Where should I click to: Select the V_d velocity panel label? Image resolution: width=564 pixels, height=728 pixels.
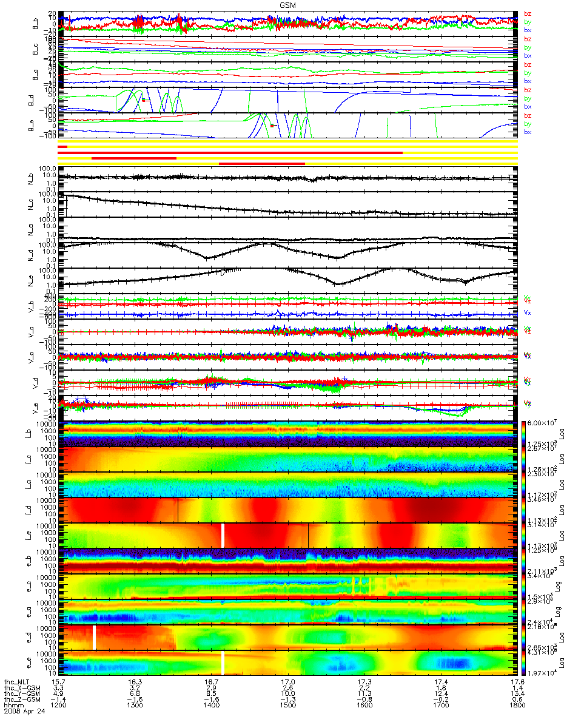click(x=36, y=383)
